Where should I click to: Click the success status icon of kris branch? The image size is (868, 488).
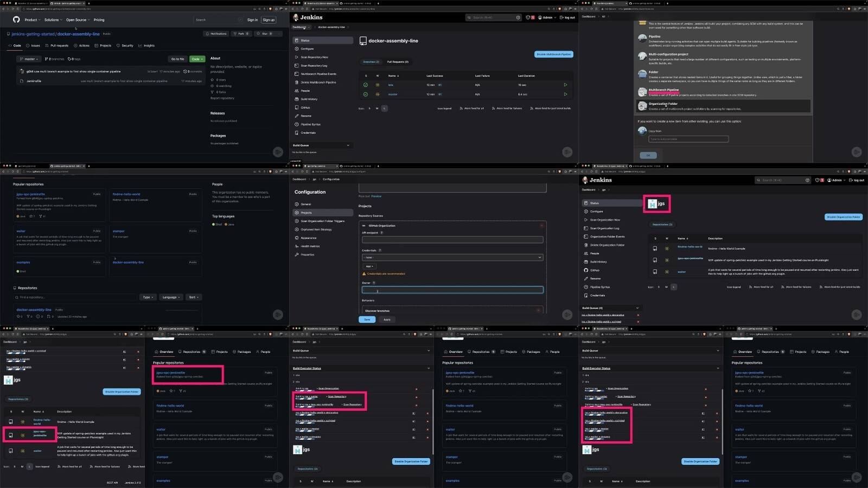point(366,85)
